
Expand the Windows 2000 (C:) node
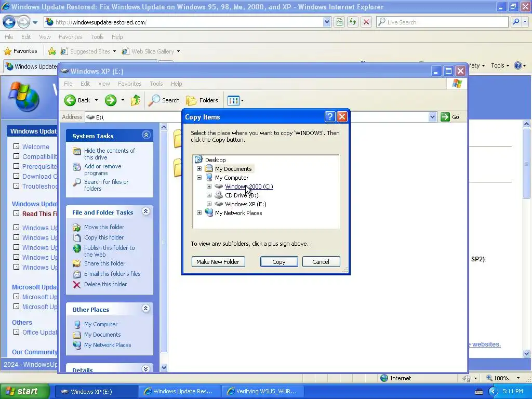point(209,187)
